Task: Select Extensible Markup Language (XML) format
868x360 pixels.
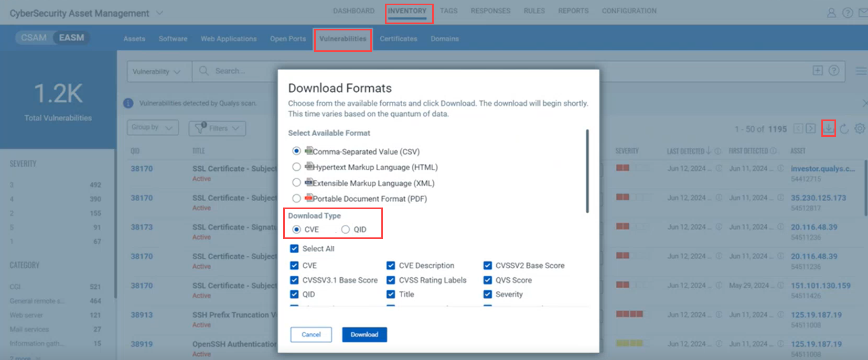Action: coord(296,182)
